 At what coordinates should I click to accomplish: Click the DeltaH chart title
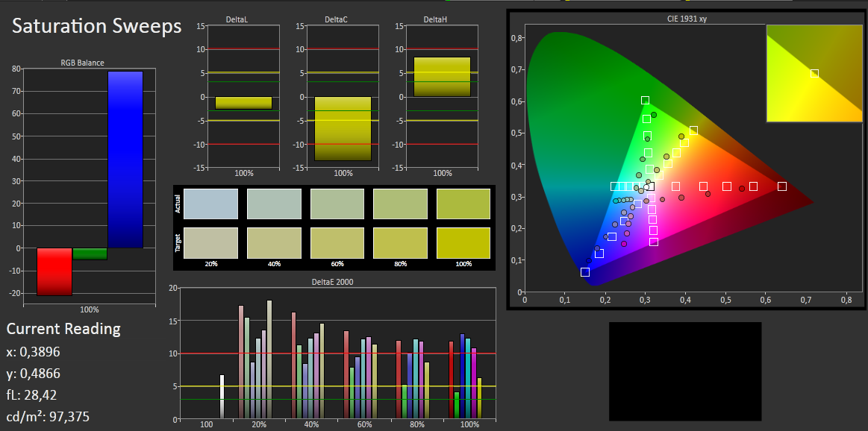pos(436,19)
